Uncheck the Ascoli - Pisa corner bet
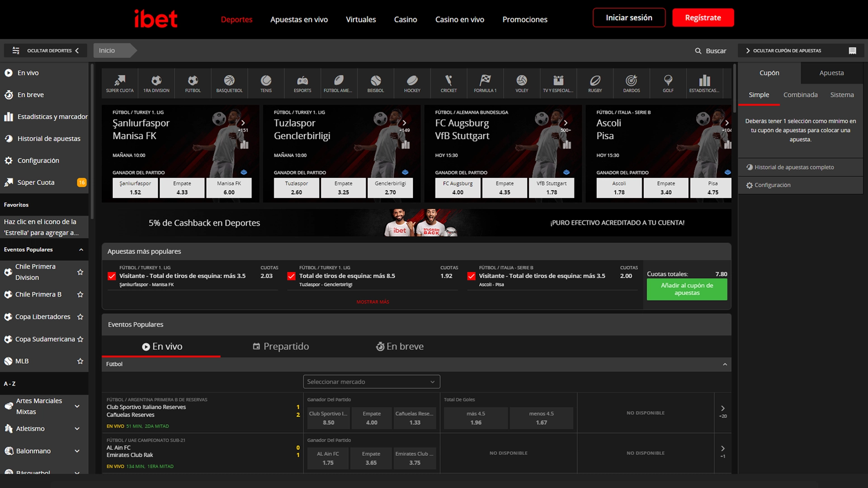 [x=471, y=276]
